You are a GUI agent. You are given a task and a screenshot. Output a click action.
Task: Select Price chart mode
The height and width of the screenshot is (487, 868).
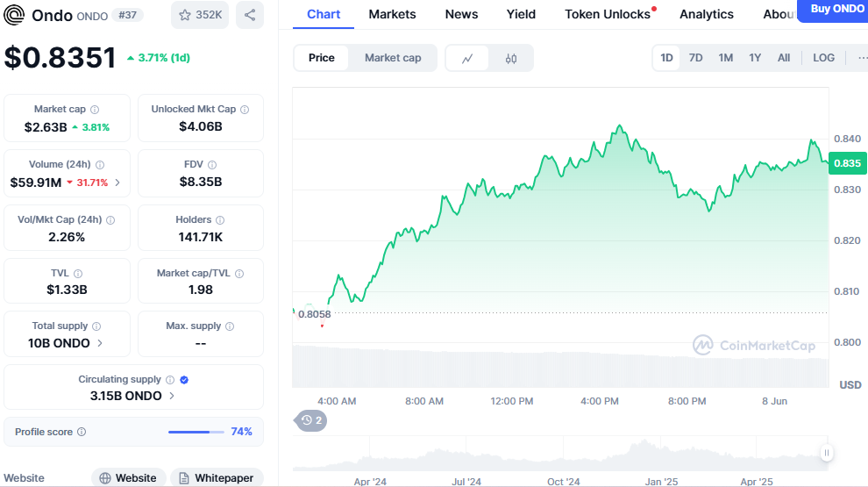pos(322,58)
